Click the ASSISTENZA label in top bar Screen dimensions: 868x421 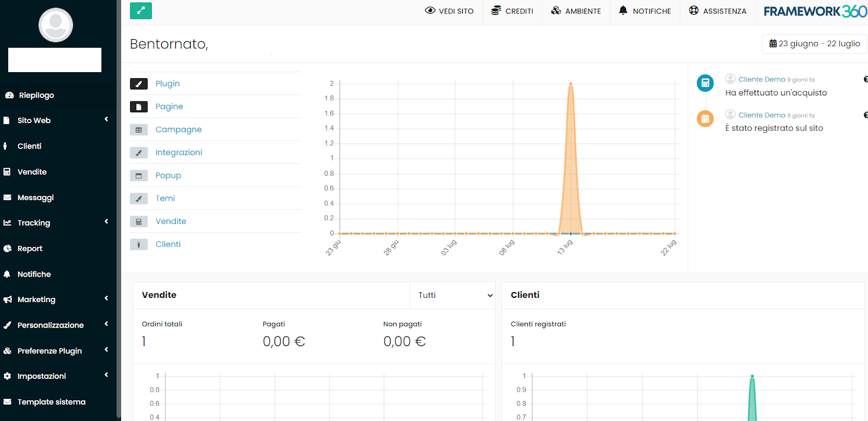click(725, 11)
